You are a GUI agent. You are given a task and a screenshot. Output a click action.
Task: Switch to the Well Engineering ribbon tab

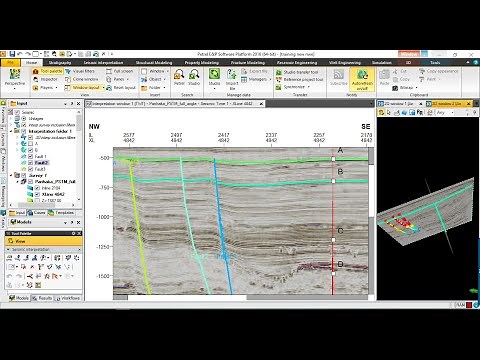(345, 62)
